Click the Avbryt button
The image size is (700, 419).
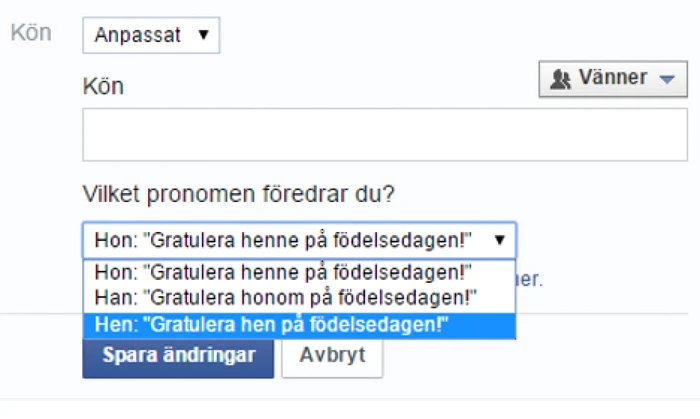[x=332, y=357]
